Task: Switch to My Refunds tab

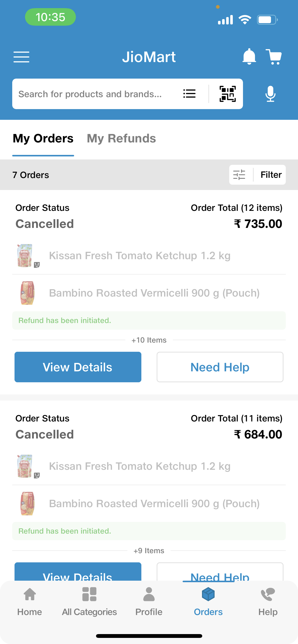Action: coord(121,139)
